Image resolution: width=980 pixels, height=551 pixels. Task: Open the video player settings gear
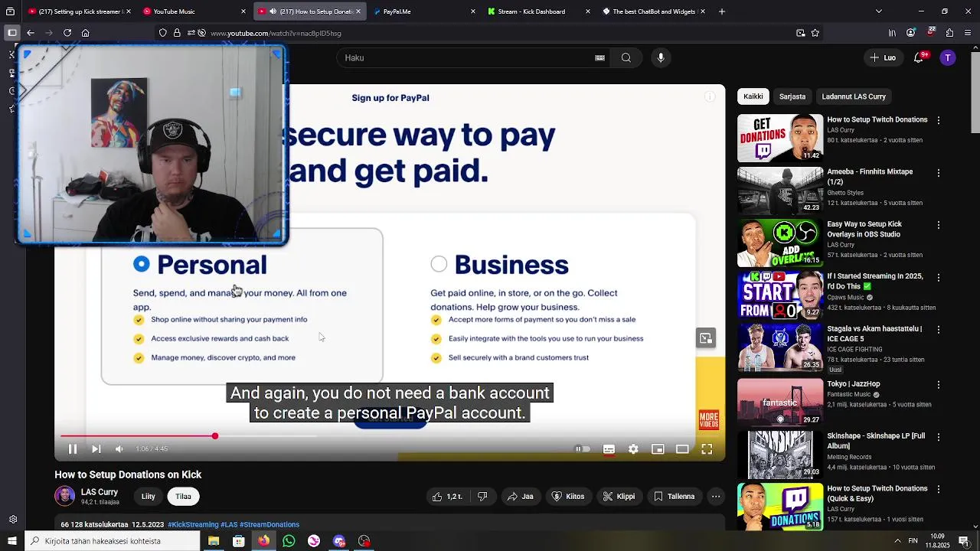click(633, 449)
